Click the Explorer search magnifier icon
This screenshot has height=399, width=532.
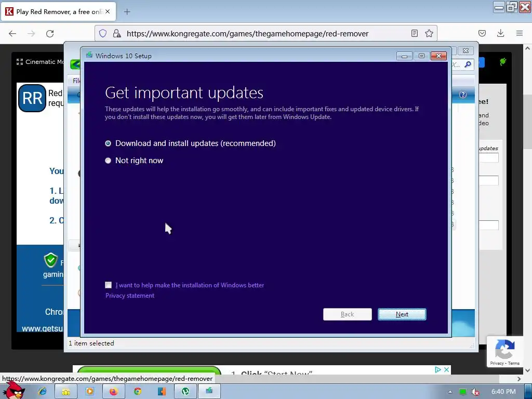(x=468, y=64)
